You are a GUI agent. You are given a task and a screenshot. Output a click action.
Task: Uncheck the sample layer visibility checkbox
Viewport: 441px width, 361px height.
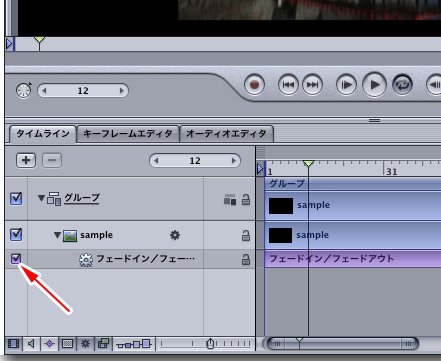click(16, 235)
